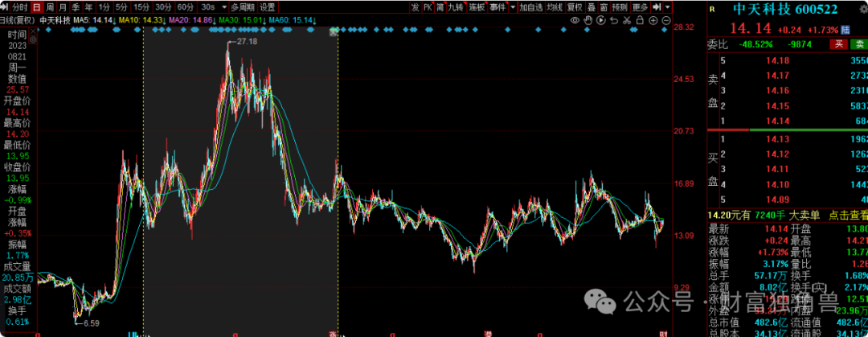The height and width of the screenshot is (337, 868).
Task: Click the 陆 badge beside +1.73%
Action: coord(845,30)
